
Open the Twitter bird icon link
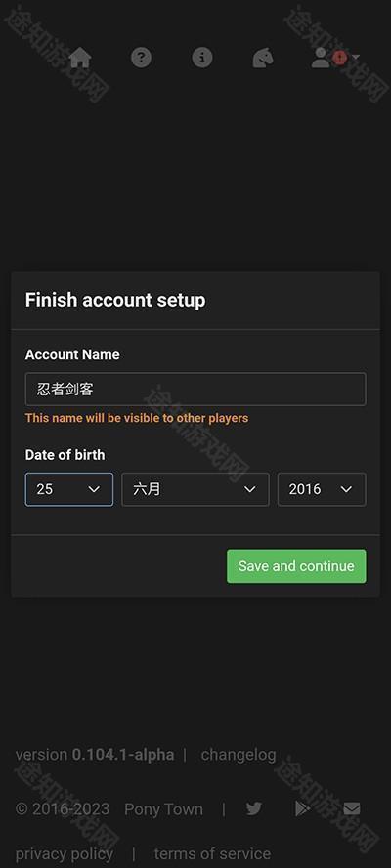click(x=253, y=808)
